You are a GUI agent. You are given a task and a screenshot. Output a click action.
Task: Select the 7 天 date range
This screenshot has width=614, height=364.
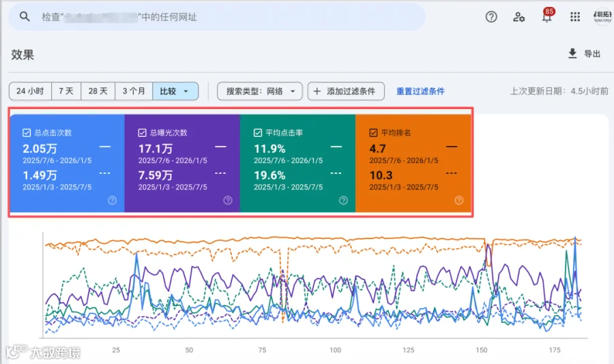coord(66,91)
